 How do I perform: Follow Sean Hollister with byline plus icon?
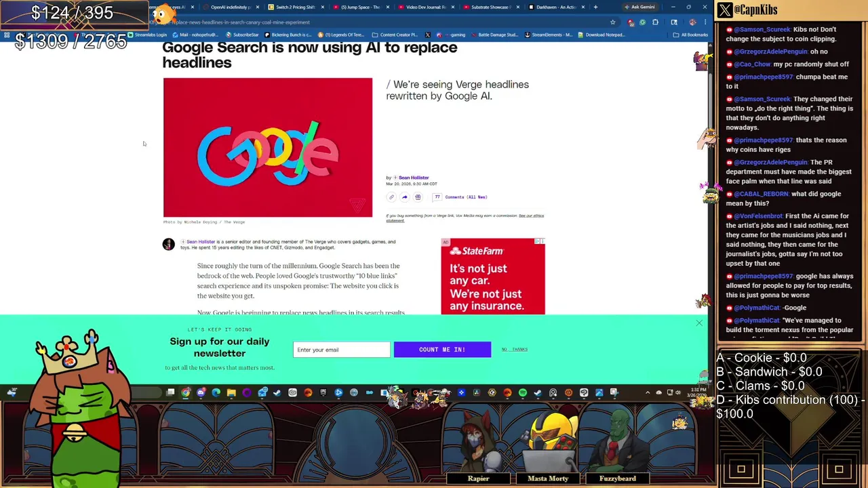coord(395,178)
